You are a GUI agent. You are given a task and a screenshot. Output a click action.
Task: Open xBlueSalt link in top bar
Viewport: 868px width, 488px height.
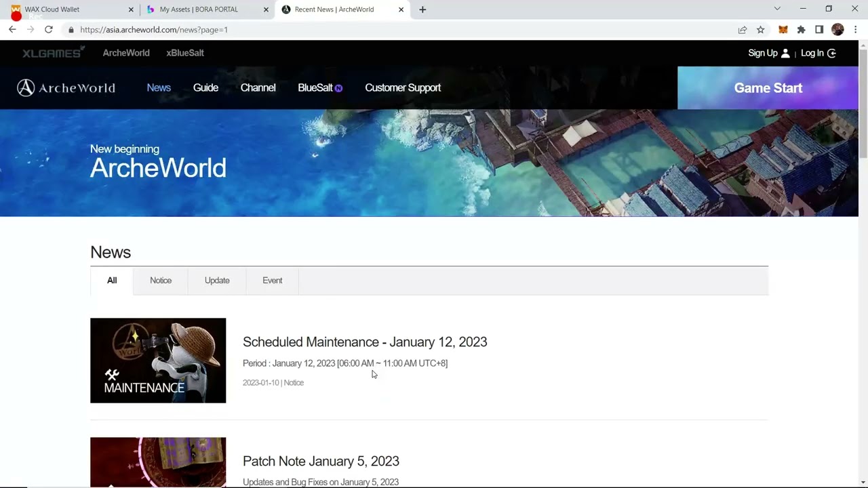(x=185, y=53)
